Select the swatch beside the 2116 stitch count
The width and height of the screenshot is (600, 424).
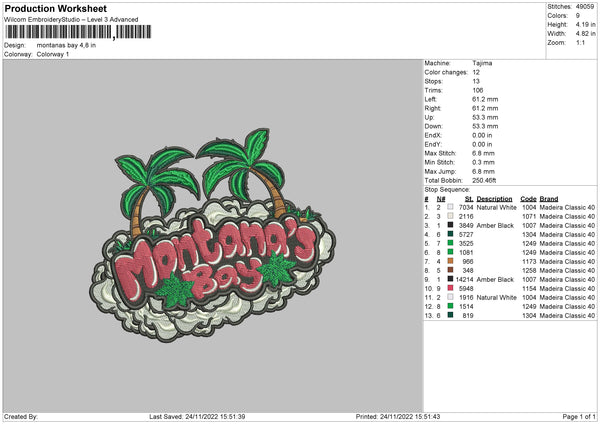tap(450, 216)
